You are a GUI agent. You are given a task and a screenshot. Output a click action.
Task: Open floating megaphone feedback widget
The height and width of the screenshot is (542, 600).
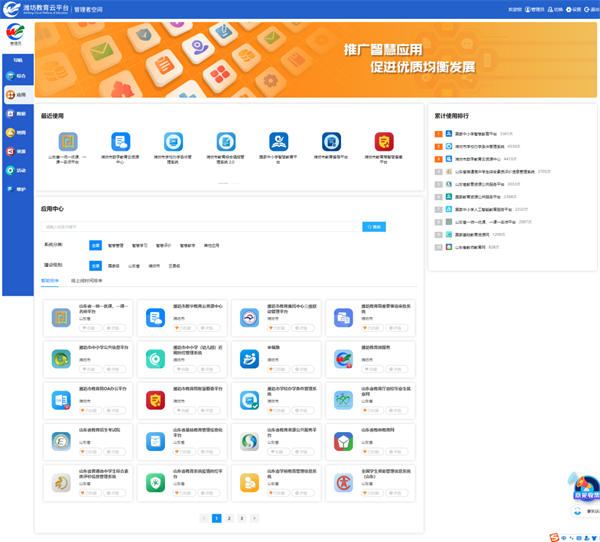click(x=585, y=487)
